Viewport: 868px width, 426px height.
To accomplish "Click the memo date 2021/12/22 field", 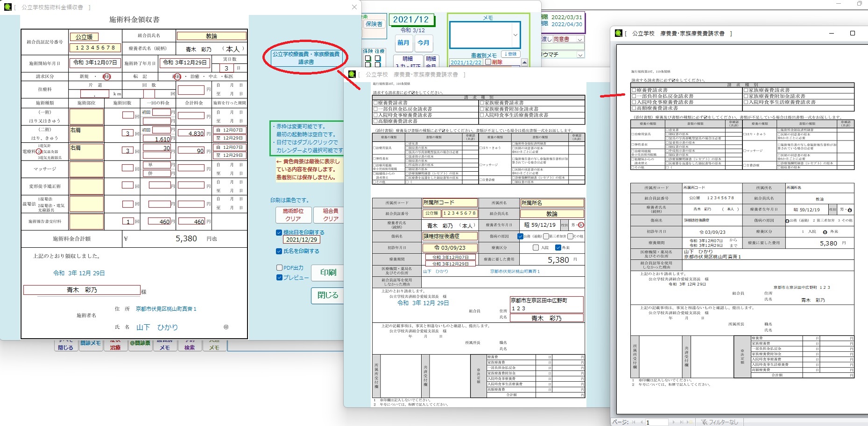I will (466, 62).
